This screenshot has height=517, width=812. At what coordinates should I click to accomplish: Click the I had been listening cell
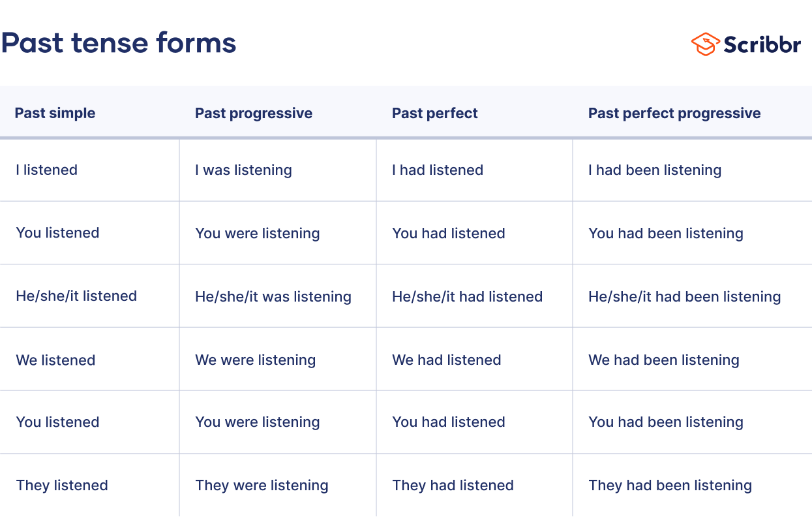click(655, 170)
